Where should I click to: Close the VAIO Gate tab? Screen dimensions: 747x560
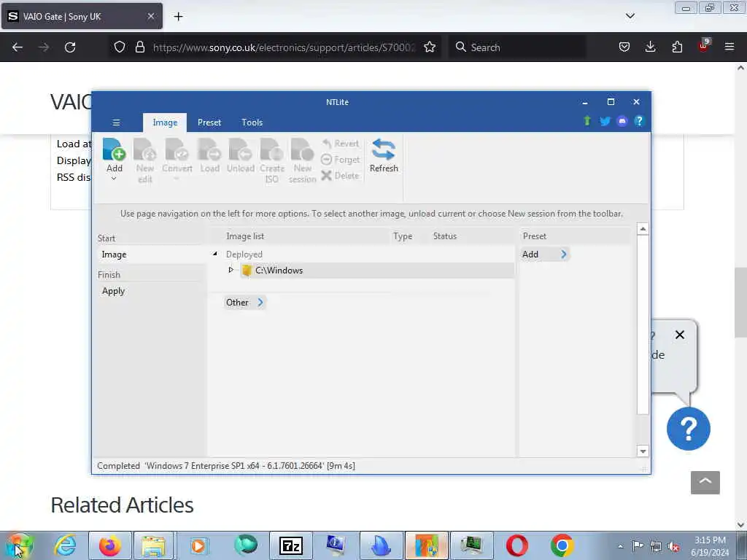coord(150,16)
